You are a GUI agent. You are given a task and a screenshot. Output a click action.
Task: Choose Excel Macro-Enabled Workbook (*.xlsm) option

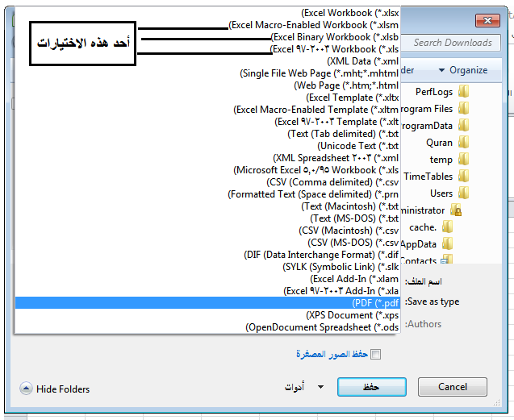(x=207, y=25)
